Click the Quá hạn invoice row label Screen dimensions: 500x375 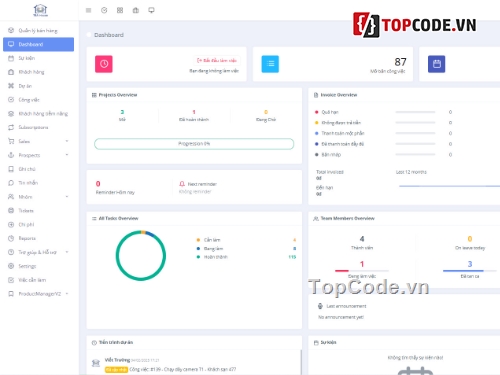(x=330, y=112)
